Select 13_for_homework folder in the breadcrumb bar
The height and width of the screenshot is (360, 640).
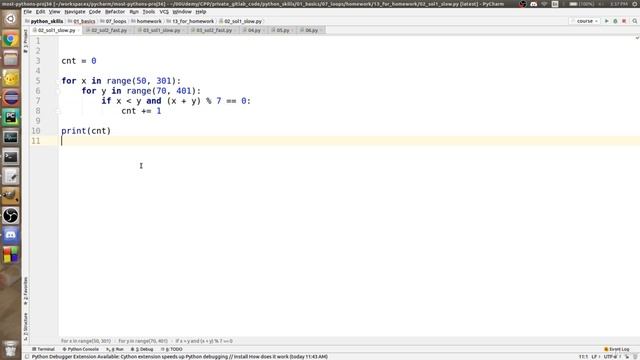pyautogui.click(x=190, y=21)
